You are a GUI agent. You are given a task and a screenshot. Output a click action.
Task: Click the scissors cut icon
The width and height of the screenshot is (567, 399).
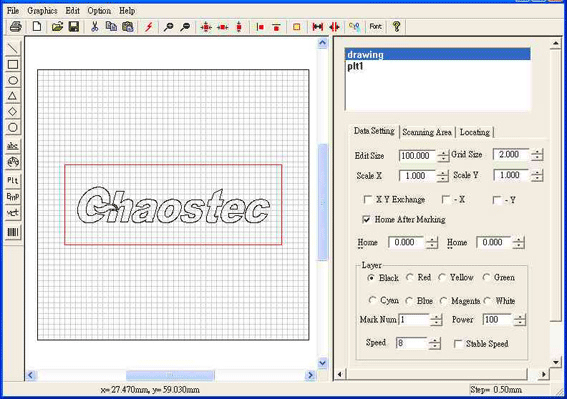click(x=95, y=27)
